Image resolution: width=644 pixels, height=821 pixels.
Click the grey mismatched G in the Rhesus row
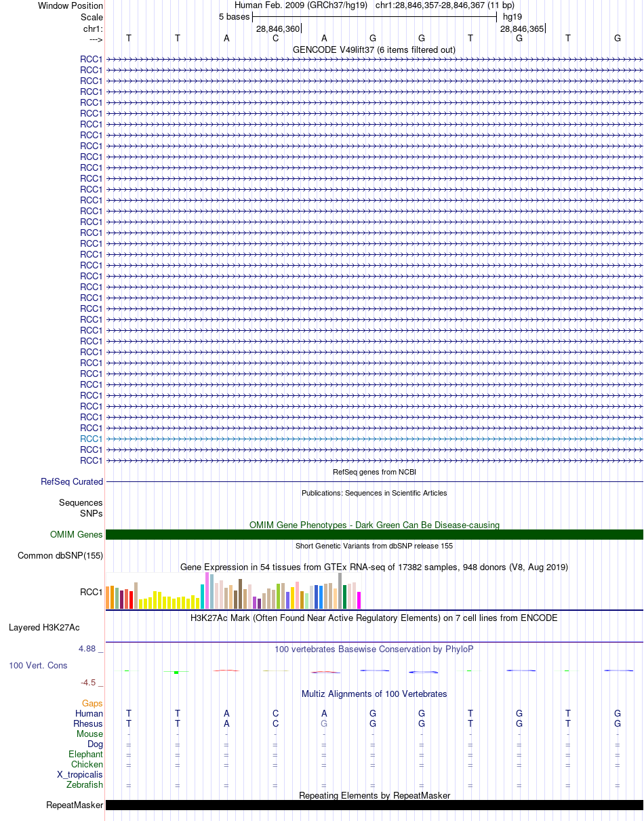click(324, 724)
